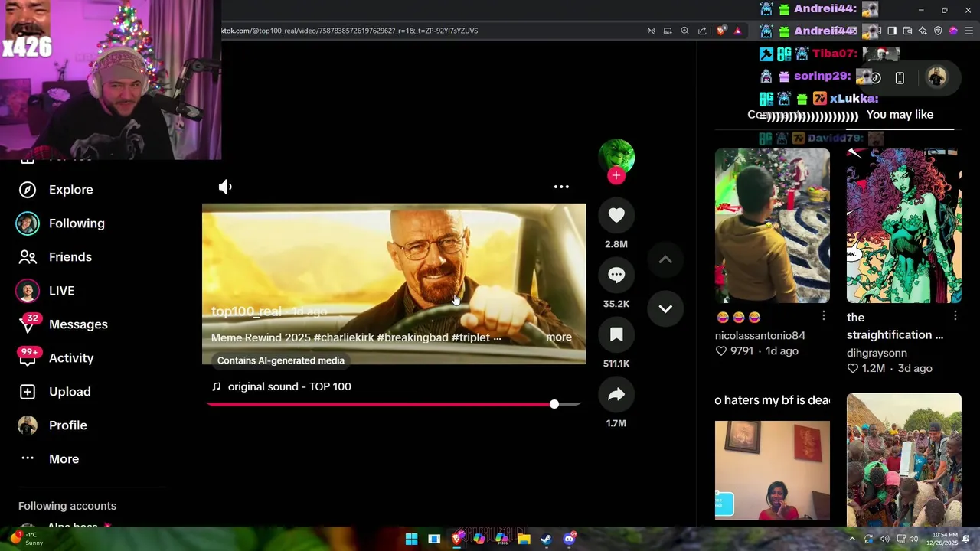Viewport: 980px width, 551px height.
Task: Like the video with the heart icon
Action: (616, 215)
